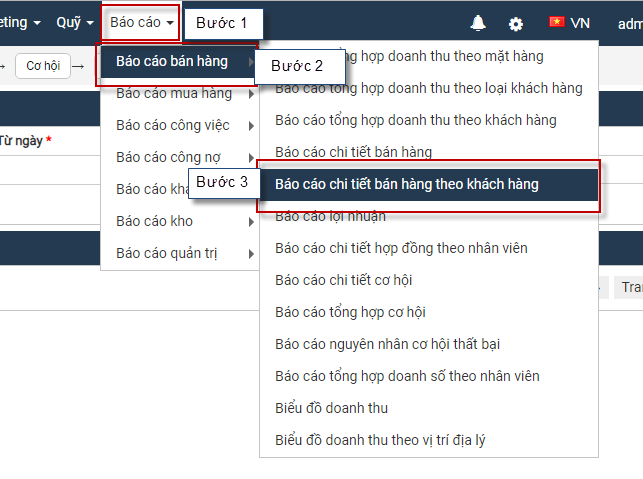Screen dimensions: 643x479
Task: Choose Báo cáo chi tiết bán hàng theo khách hàng
Action: (x=407, y=184)
